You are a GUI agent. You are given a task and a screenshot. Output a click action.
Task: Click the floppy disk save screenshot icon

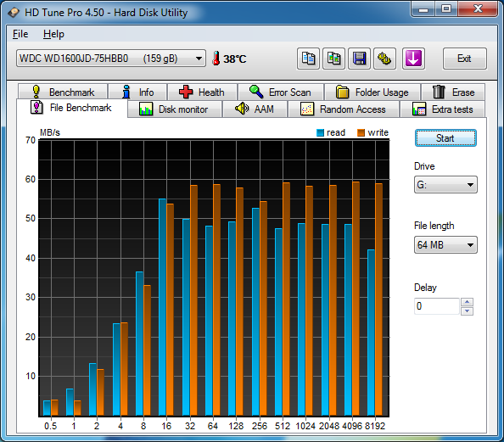click(359, 59)
